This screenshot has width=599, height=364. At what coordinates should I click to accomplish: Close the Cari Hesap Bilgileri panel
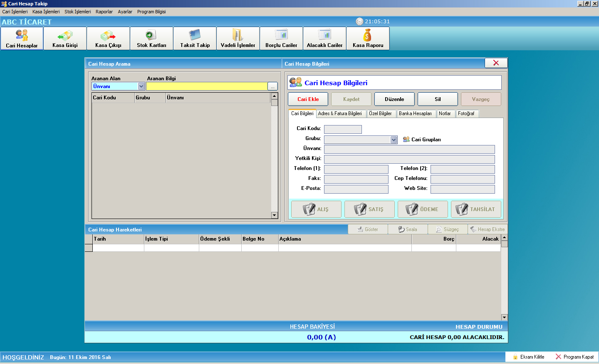[496, 63]
